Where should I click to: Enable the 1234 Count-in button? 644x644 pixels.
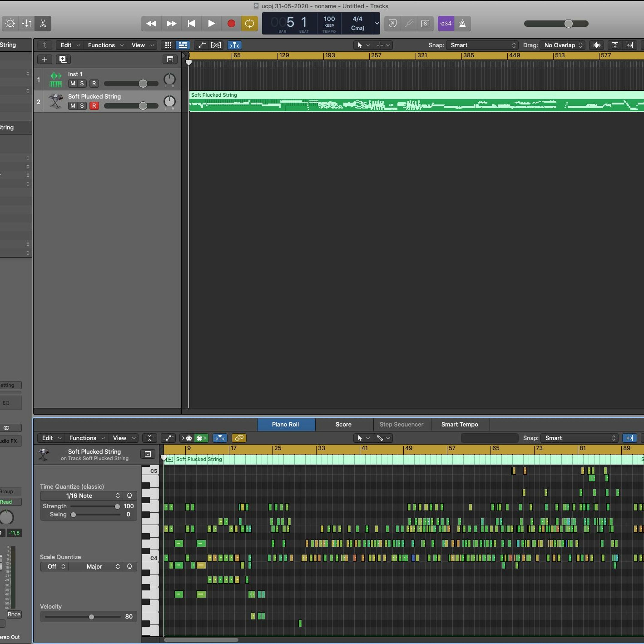(446, 23)
